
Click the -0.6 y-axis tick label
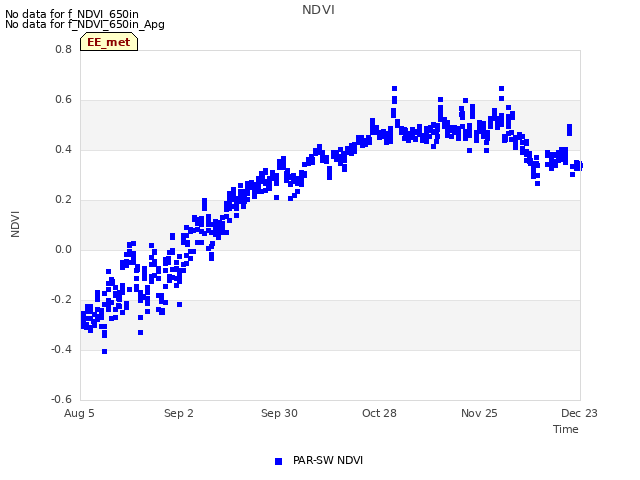coord(61,399)
